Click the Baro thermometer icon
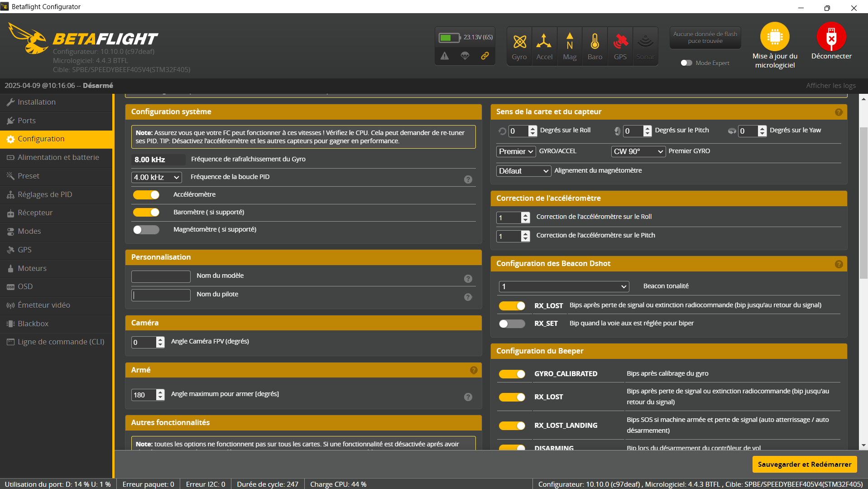 [x=595, y=42]
